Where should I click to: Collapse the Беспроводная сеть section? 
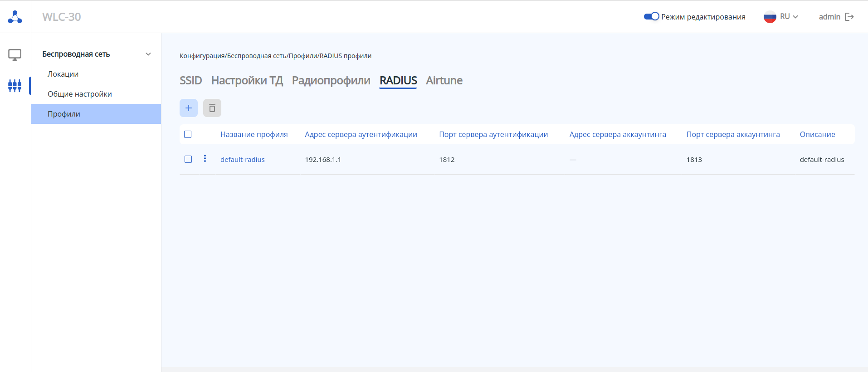pos(148,54)
